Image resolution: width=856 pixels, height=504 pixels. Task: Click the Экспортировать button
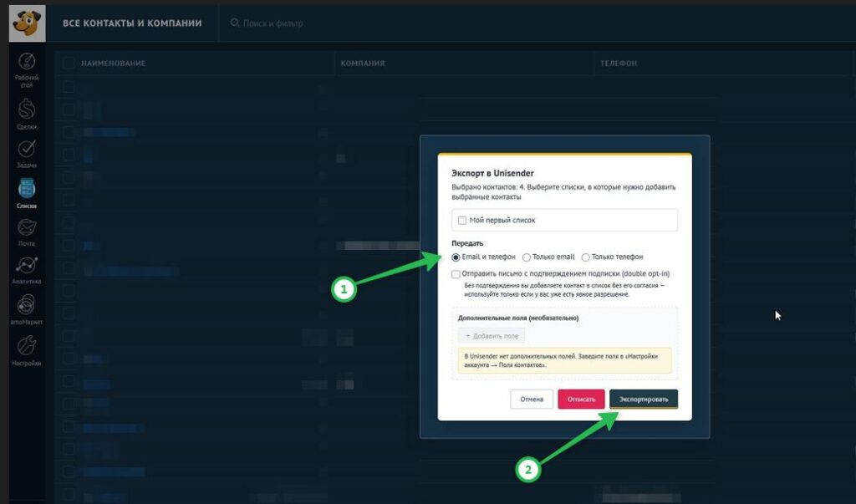(644, 400)
